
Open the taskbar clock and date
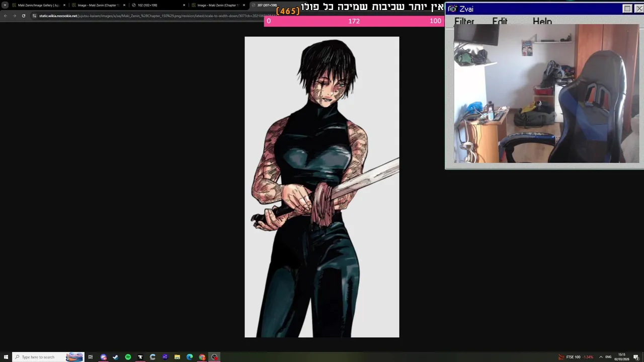point(622,357)
